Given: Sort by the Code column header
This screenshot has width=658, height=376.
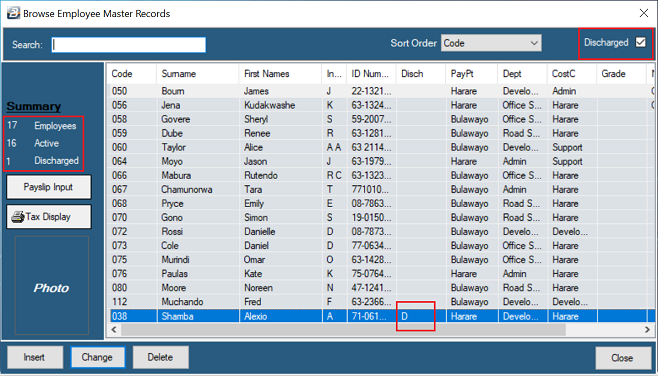Looking at the screenshot, I should [131, 74].
